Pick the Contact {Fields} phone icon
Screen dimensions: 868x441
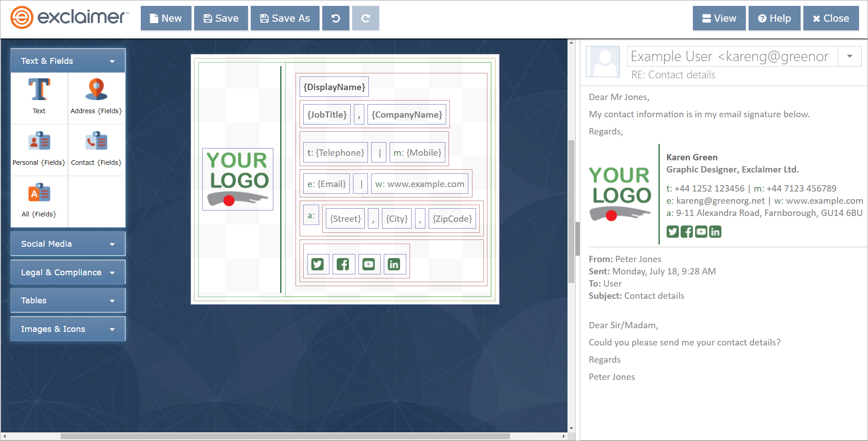pyautogui.click(x=96, y=141)
